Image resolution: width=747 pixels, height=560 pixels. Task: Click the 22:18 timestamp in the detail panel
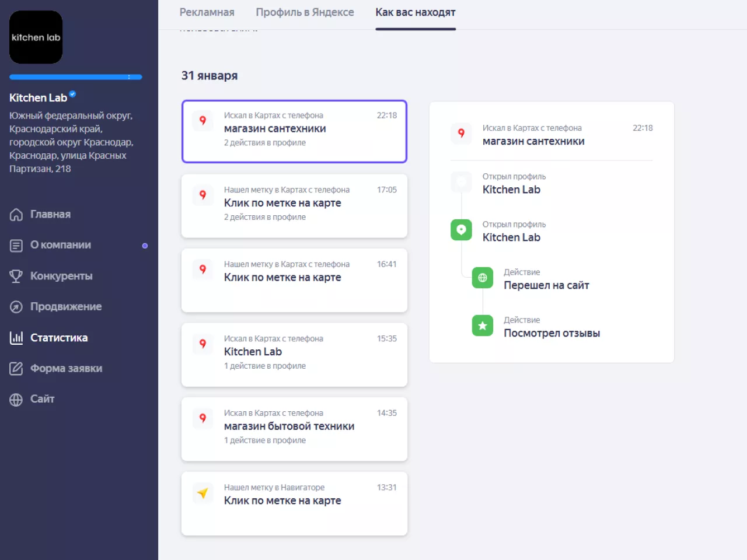[x=643, y=128]
